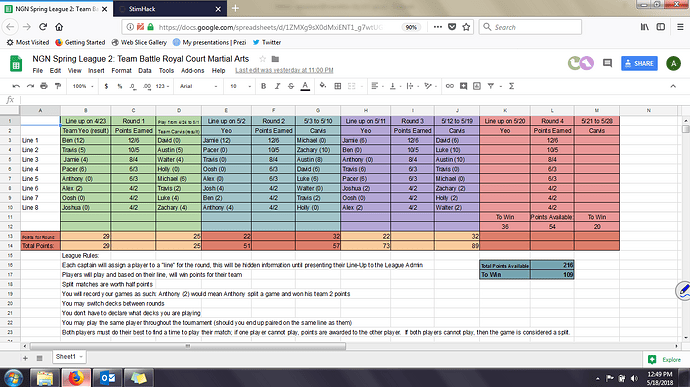Open the text color picker
690x387 pixels.
pyautogui.click(x=305, y=86)
